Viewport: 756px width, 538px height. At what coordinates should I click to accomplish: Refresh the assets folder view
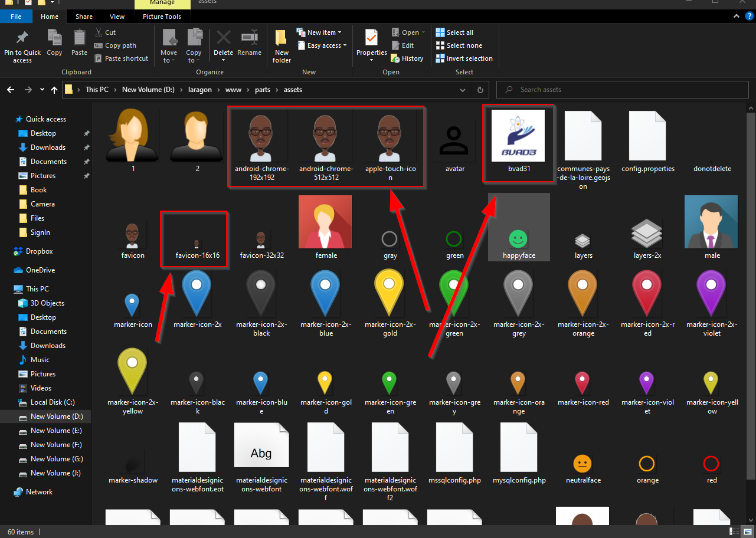(480, 90)
